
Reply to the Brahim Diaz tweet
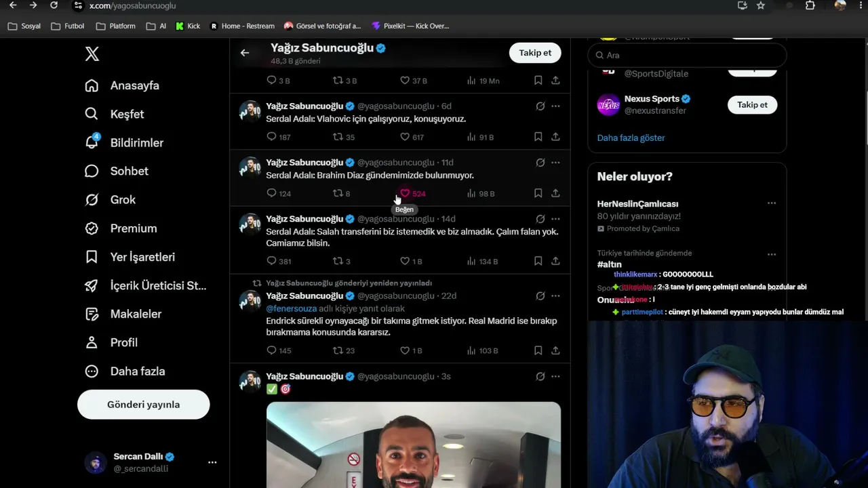click(279, 193)
